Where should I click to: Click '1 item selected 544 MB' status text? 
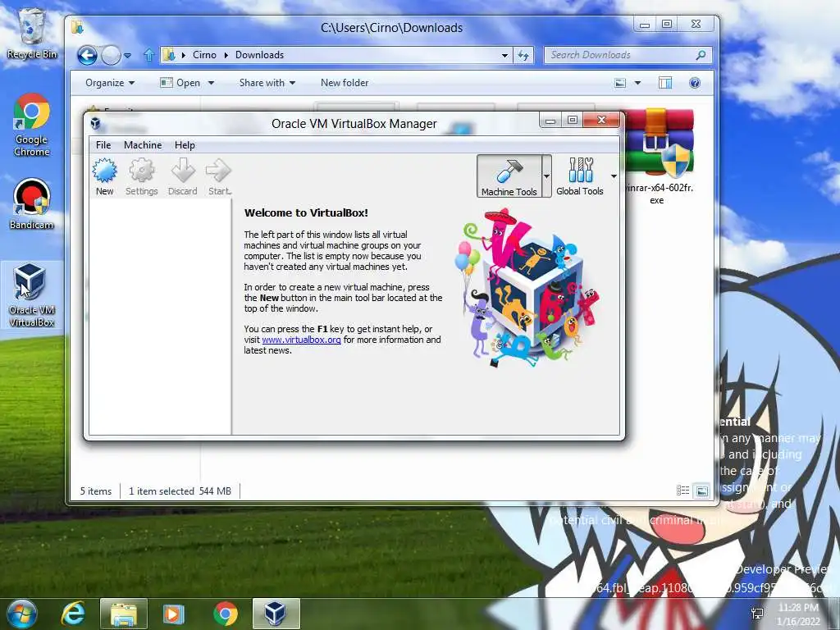180,491
